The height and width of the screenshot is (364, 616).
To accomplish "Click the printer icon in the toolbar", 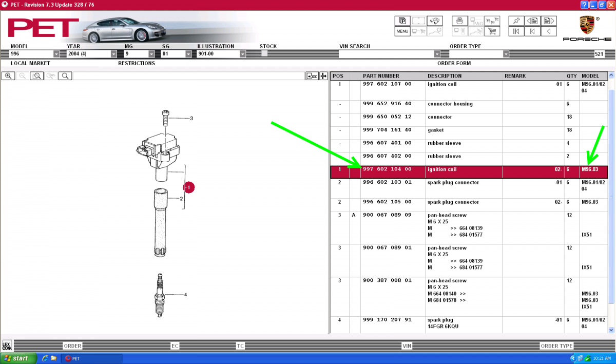I will (459, 21).
